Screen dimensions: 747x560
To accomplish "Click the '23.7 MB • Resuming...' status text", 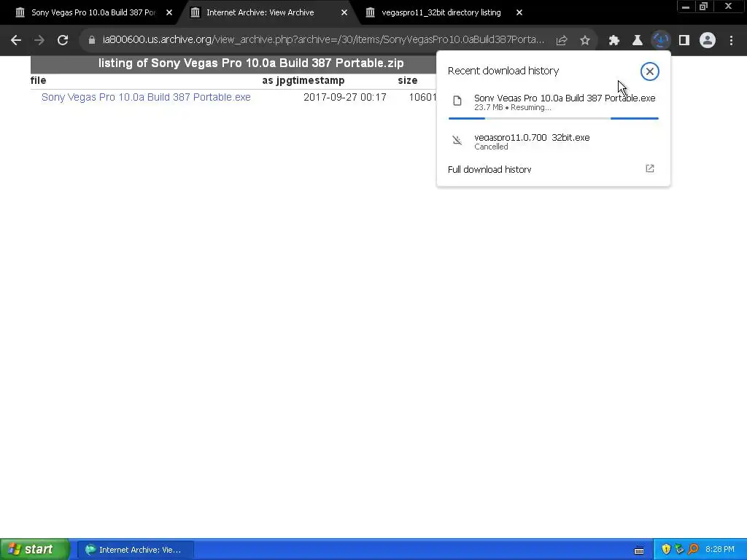I will click(x=513, y=108).
